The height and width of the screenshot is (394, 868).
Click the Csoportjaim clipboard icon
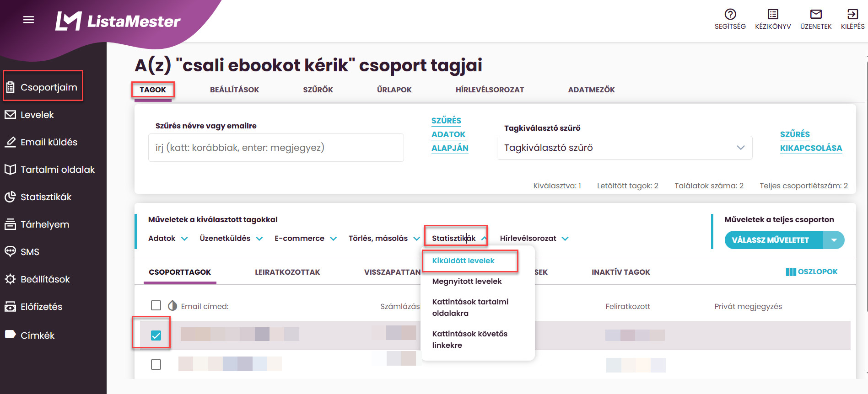pyautogui.click(x=11, y=87)
